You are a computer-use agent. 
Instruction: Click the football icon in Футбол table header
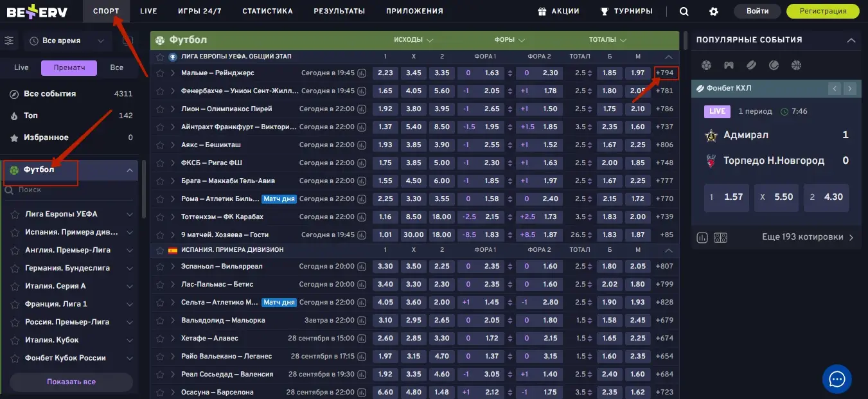click(x=160, y=40)
